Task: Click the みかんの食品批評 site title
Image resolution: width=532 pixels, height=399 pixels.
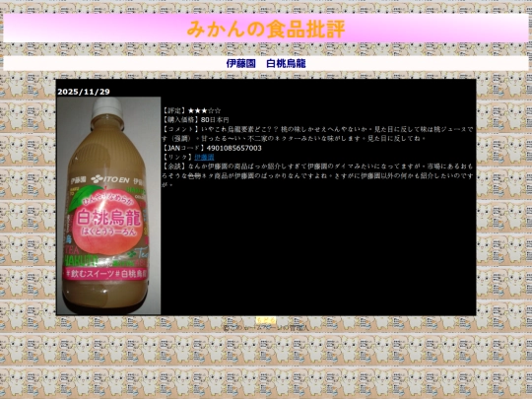Action: (266, 29)
